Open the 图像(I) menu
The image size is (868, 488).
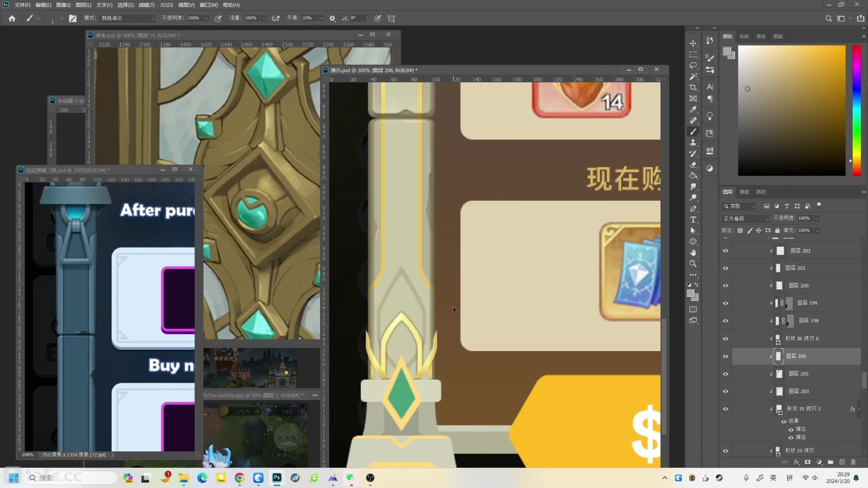[63, 5]
